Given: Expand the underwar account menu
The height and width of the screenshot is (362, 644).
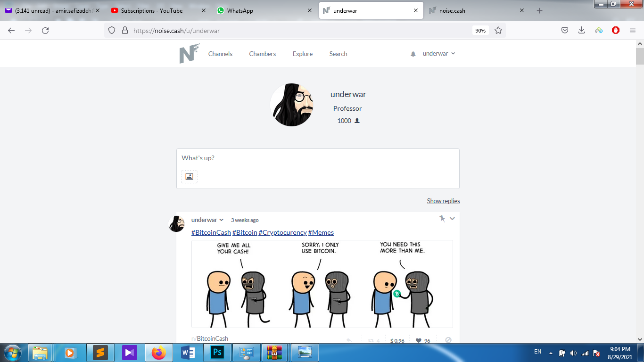Looking at the screenshot, I should coord(439,54).
